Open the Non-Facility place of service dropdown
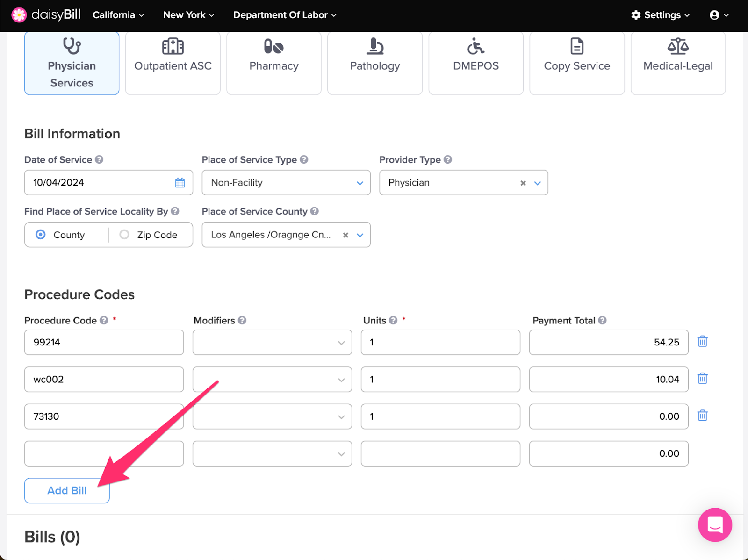Viewport: 748px width, 560px height. pos(286,183)
